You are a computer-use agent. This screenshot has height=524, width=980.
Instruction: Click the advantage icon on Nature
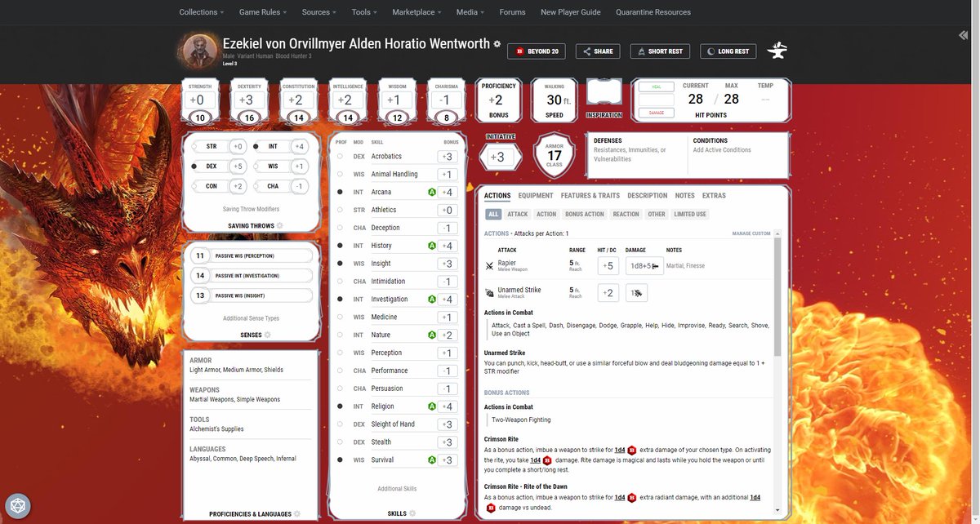click(x=430, y=335)
